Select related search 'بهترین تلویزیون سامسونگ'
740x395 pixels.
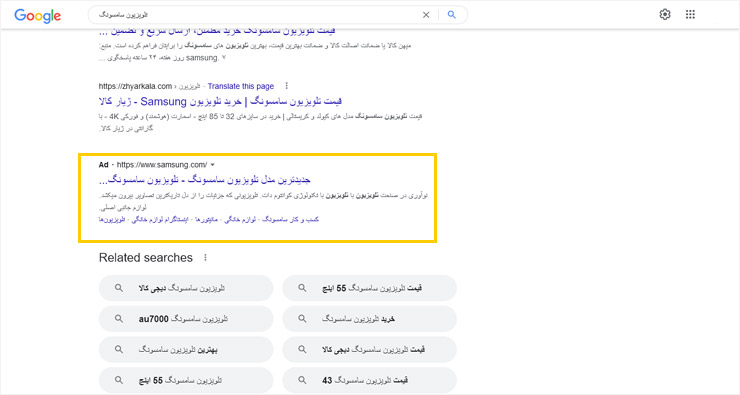point(186,350)
